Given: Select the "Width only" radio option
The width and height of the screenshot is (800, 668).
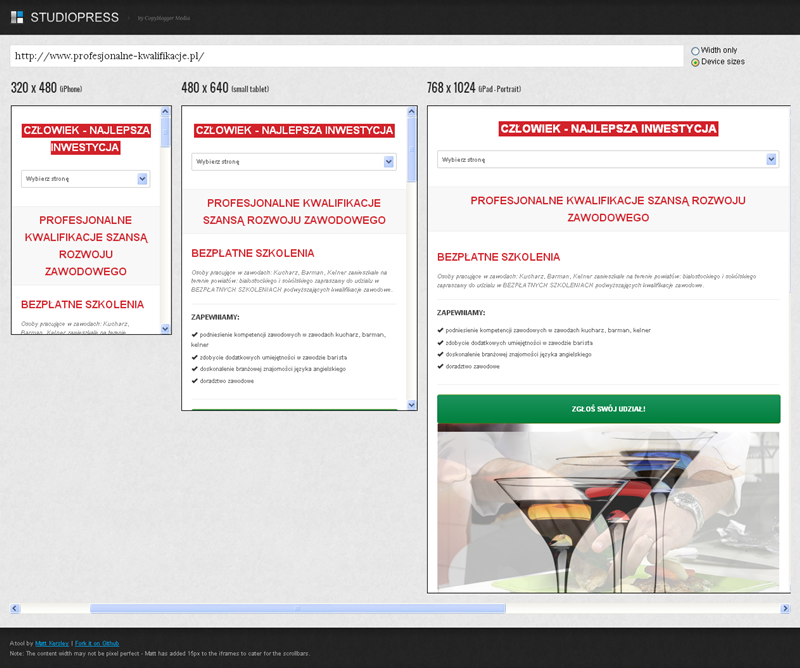Looking at the screenshot, I should click(x=696, y=50).
